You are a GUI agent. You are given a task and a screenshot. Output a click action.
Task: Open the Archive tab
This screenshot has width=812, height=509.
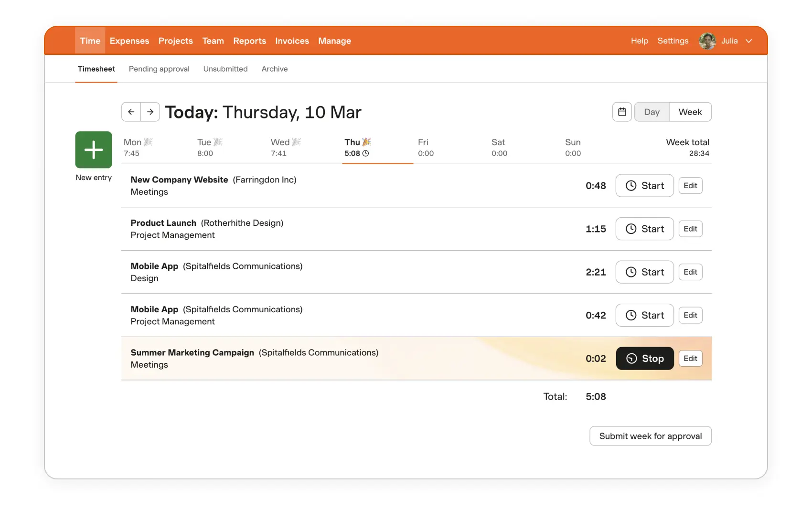274,69
